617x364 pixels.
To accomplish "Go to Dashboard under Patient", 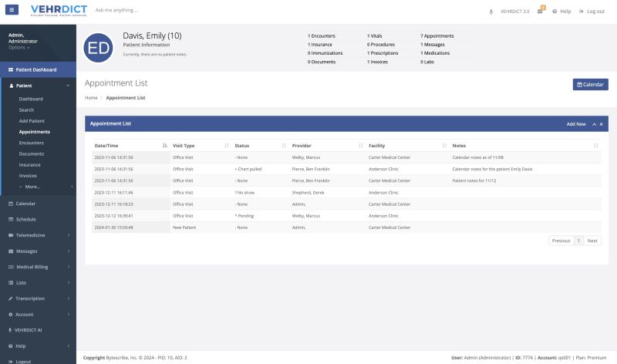I will point(31,99).
